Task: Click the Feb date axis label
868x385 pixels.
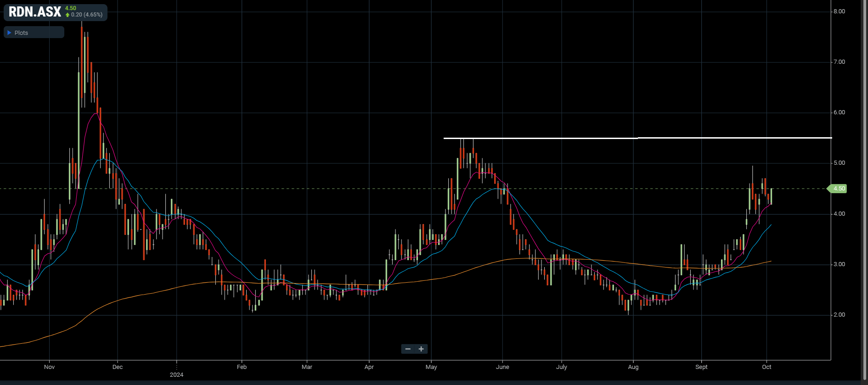Action: [x=242, y=367]
